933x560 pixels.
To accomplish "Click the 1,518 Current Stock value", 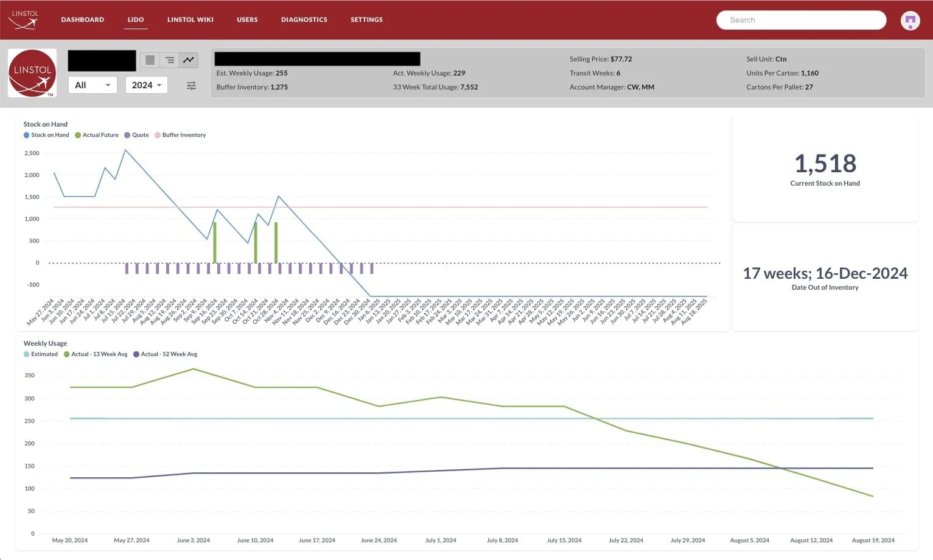I will [x=825, y=164].
